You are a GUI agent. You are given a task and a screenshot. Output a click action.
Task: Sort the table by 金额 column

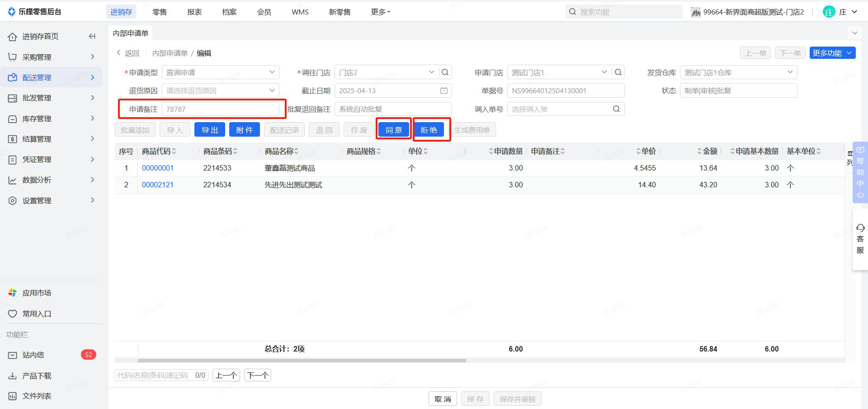click(x=700, y=152)
